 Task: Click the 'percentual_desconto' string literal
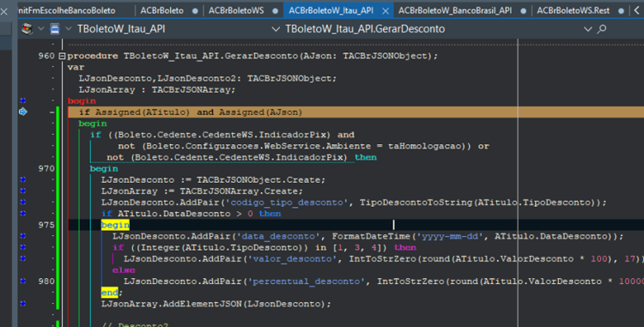pos(306,281)
